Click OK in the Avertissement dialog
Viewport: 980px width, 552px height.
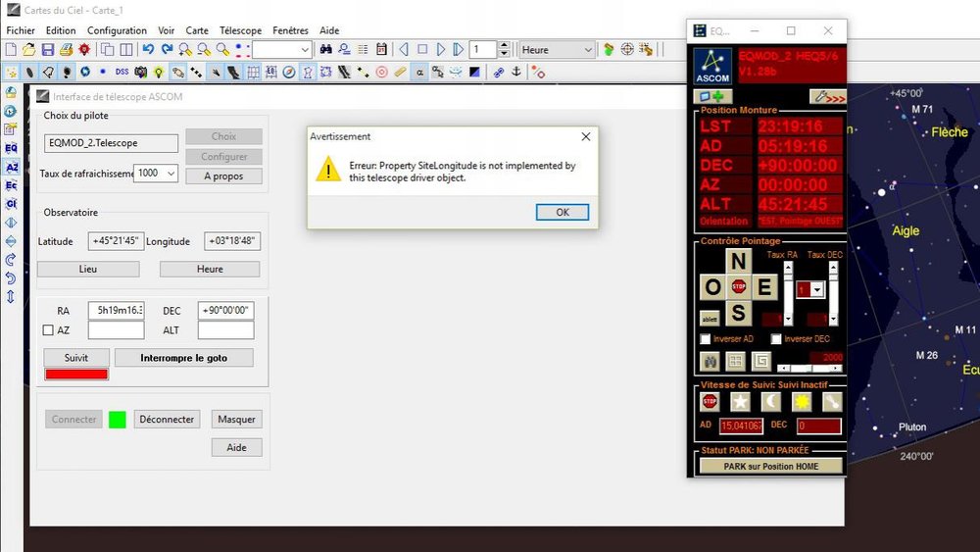pos(562,212)
